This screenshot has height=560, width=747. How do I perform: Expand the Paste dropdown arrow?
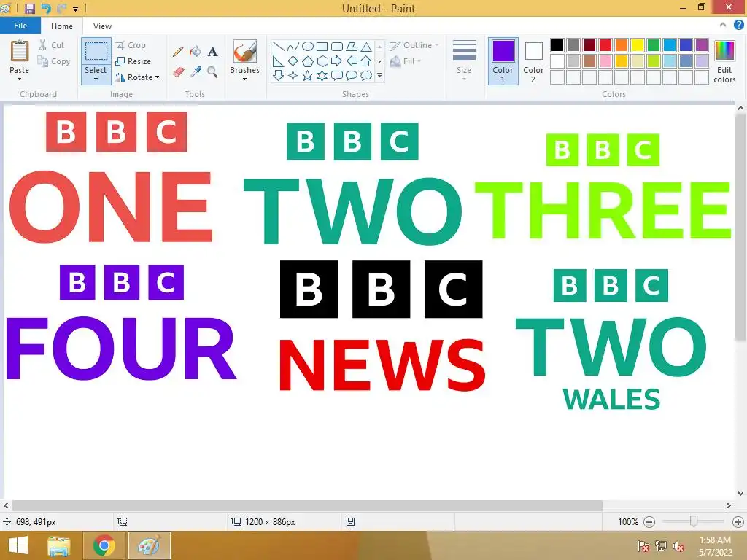[x=20, y=79]
